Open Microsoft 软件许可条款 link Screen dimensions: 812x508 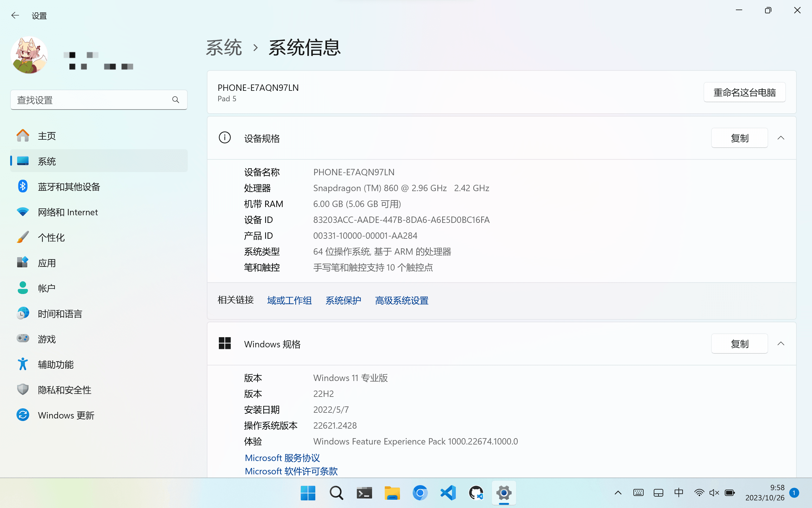tap(291, 471)
